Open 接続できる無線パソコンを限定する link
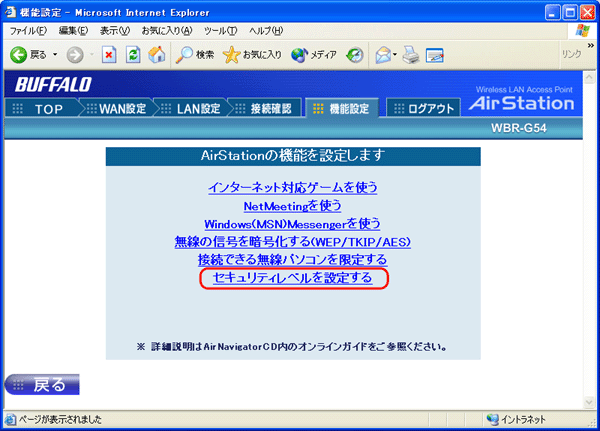Viewport: 600px width, 431px height. [292, 260]
